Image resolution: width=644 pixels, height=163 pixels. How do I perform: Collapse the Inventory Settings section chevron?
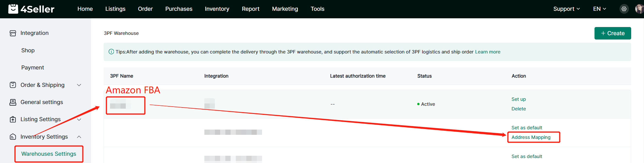pos(79,137)
